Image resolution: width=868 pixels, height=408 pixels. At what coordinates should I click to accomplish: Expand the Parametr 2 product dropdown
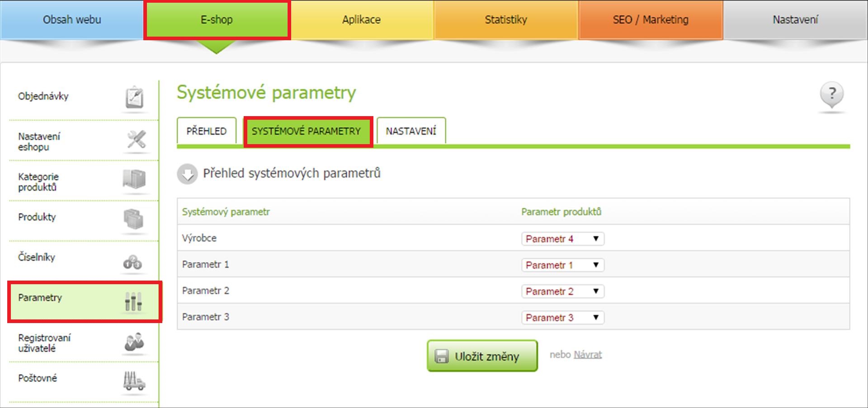click(x=562, y=291)
